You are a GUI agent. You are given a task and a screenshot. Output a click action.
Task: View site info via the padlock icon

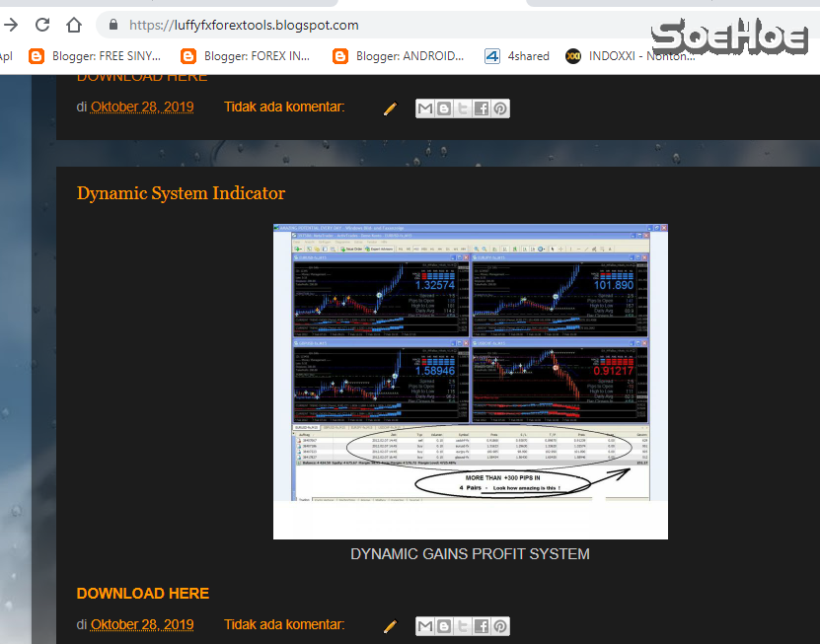112,25
